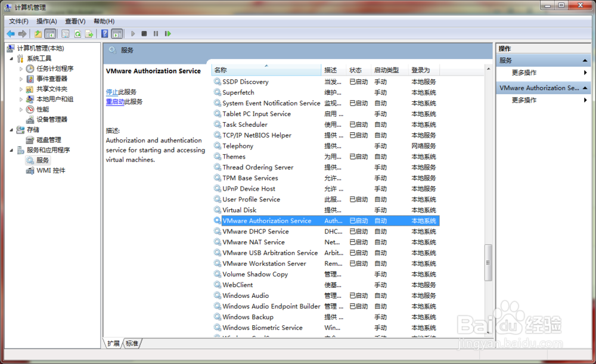The image size is (596, 364).
Task: Collapse the 存储 tree node
Action: tap(11, 130)
